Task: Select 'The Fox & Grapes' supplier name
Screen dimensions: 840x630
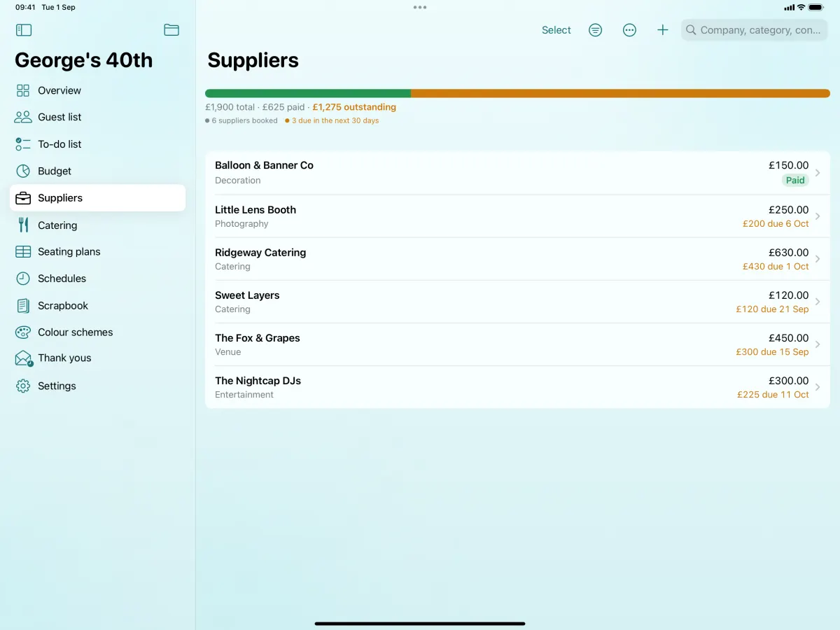Action: point(258,337)
